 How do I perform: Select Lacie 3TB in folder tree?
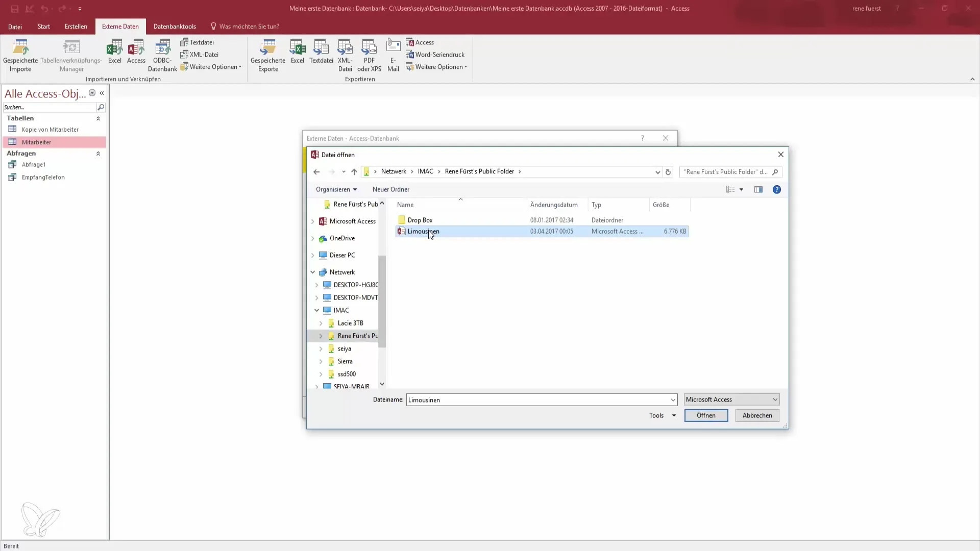pos(350,323)
